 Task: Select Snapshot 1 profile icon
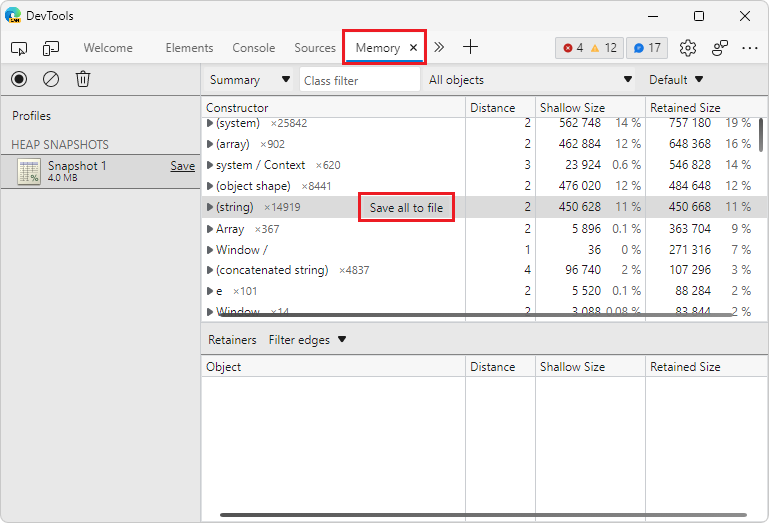tap(29, 172)
